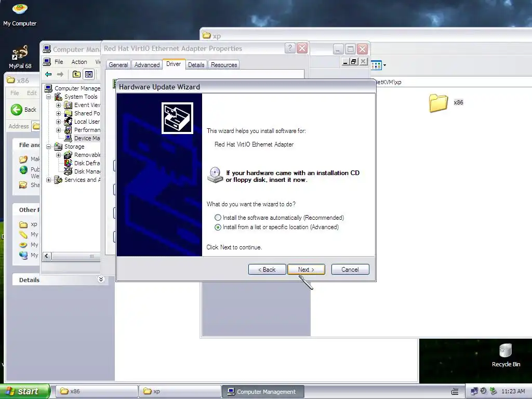Click the wizard's < Back button
This screenshot has width=532, height=399.
(267, 270)
